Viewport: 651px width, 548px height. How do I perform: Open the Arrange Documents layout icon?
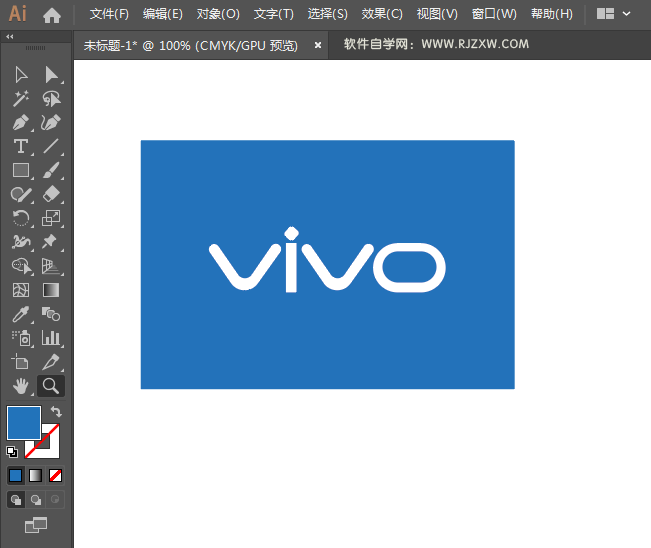point(605,14)
